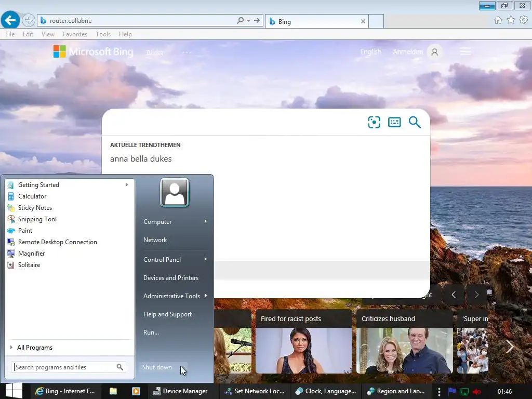The image size is (532, 399).
Task: Open the File menu
Action: [x=10, y=34]
